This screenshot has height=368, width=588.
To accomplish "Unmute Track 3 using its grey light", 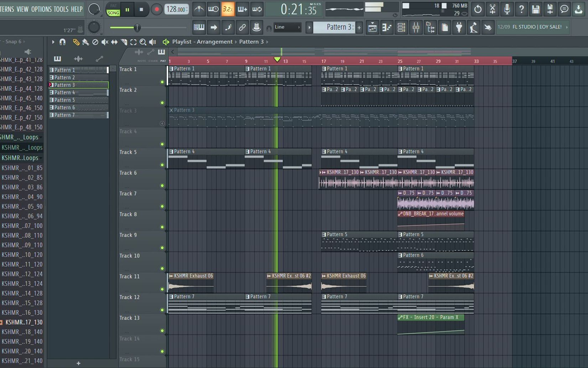I will [x=162, y=123].
